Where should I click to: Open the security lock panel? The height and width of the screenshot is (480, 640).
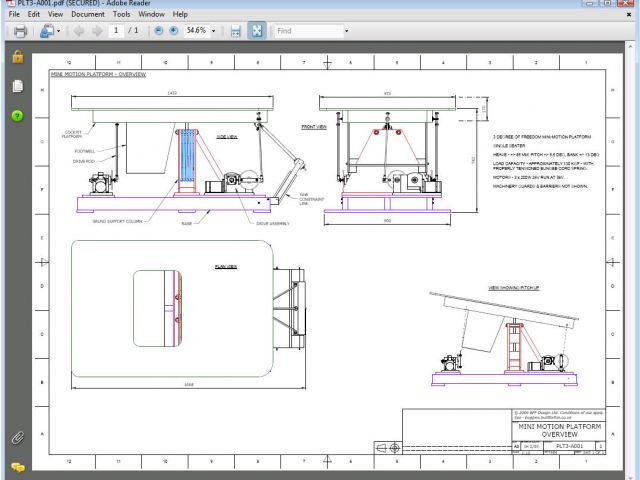coord(17,57)
